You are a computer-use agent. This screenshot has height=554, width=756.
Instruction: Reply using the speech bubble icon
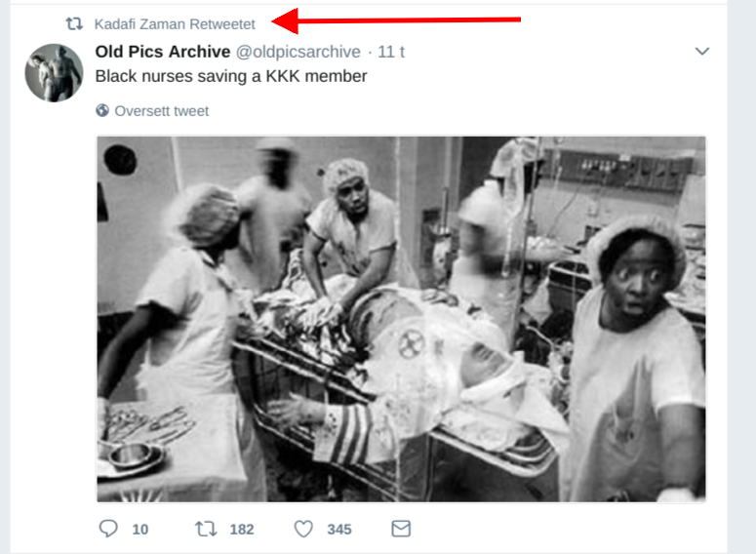108,529
